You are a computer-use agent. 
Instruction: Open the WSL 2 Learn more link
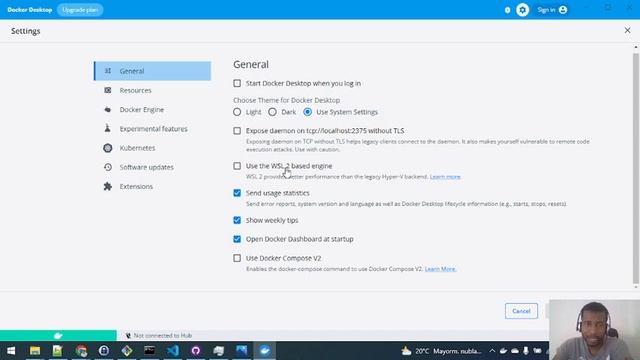tap(445, 177)
